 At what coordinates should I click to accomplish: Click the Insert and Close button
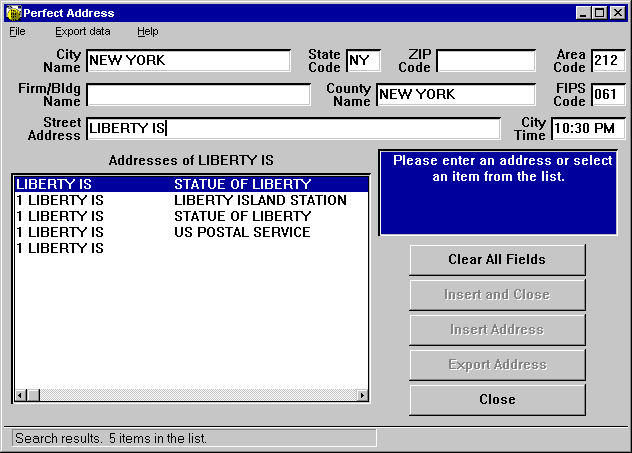[497, 295]
